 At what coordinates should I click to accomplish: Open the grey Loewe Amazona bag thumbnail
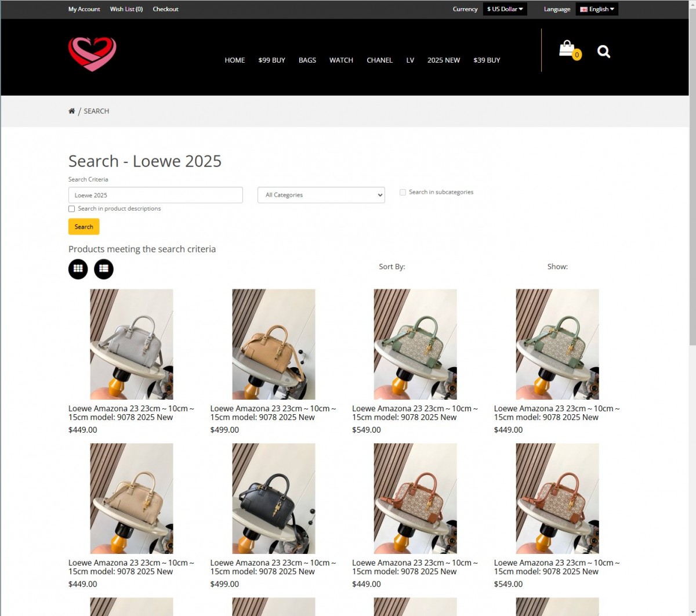(132, 345)
